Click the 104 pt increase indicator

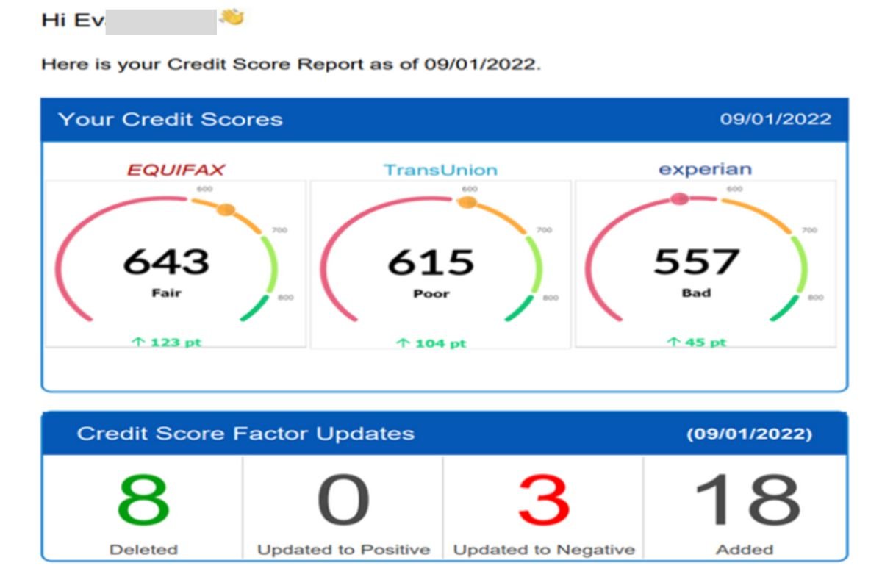click(431, 343)
